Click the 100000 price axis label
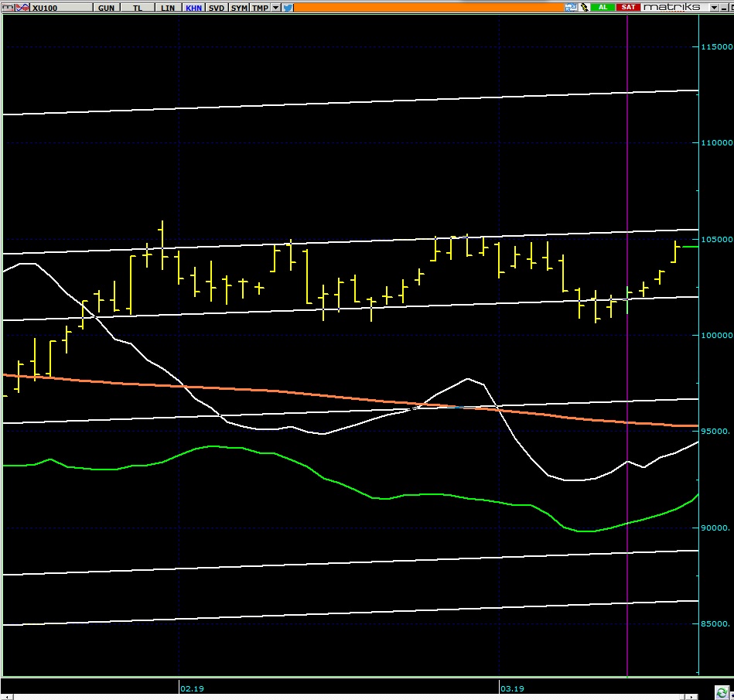This screenshot has height=700, width=734. [x=717, y=335]
